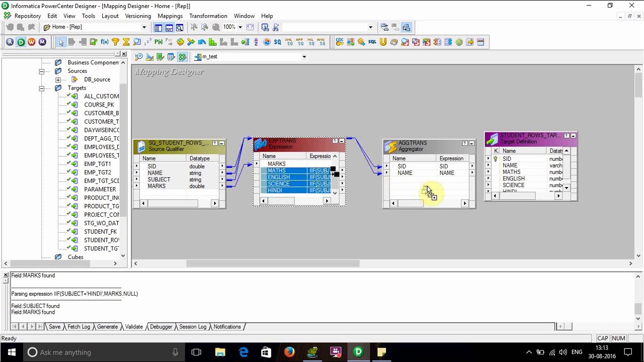Iconize the STUDENT_ROWS_TAR target definition
The image size is (644, 362).
(x=573, y=136)
